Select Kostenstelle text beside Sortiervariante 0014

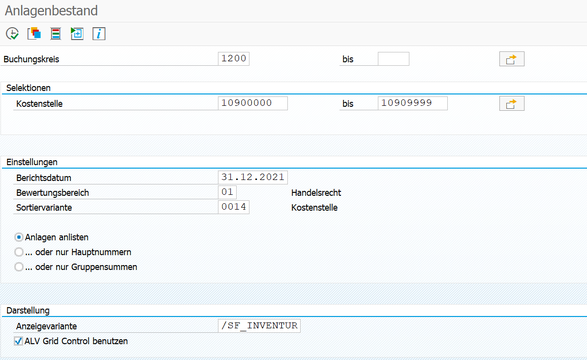coord(314,208)
